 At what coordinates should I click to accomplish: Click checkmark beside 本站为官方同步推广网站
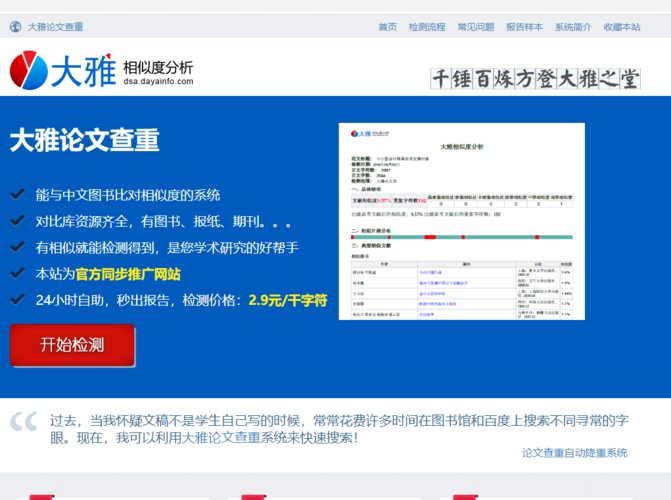tap(18, 273)
